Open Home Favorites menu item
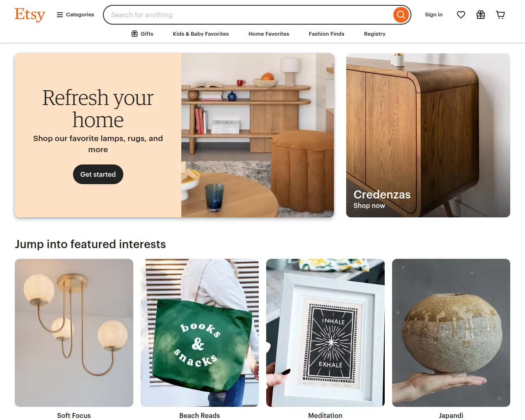Screen dimensions: 525x420 pos(269,34)
